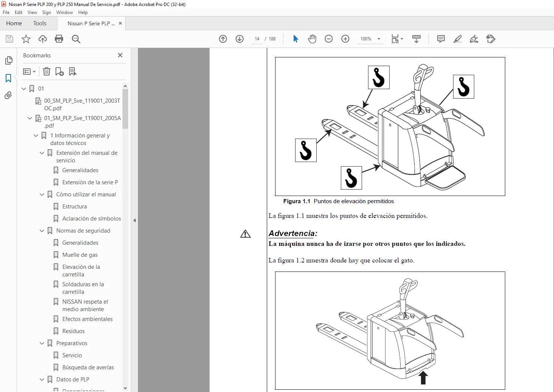Delete the selected bookmark
Image resolution: width=554 pixels, height=392 pixels.
click(46, 71)
